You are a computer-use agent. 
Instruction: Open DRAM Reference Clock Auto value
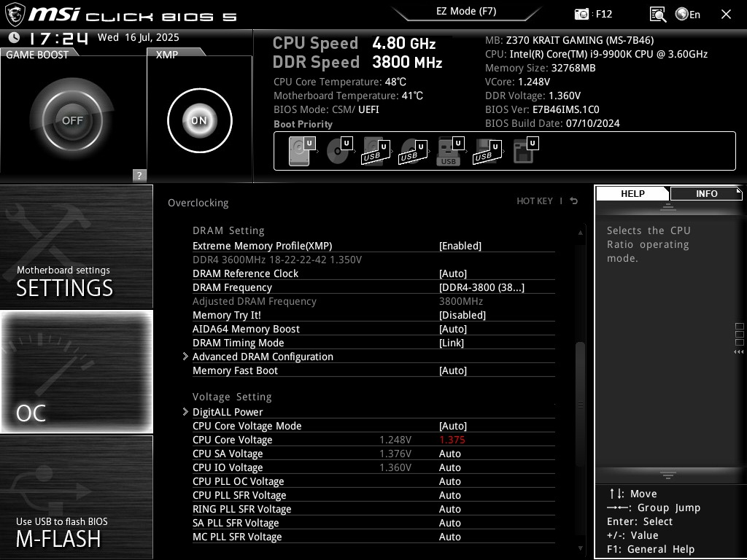(x=452, y=273)
